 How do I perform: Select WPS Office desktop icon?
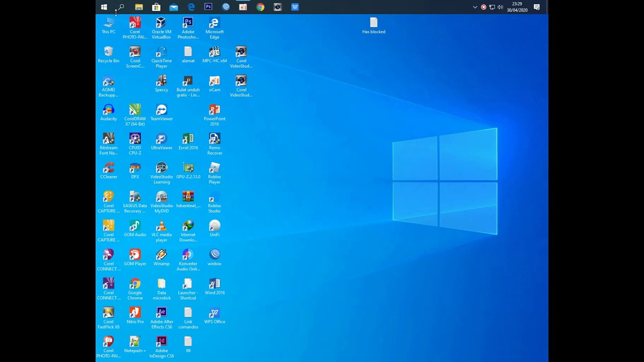(215, 316)
